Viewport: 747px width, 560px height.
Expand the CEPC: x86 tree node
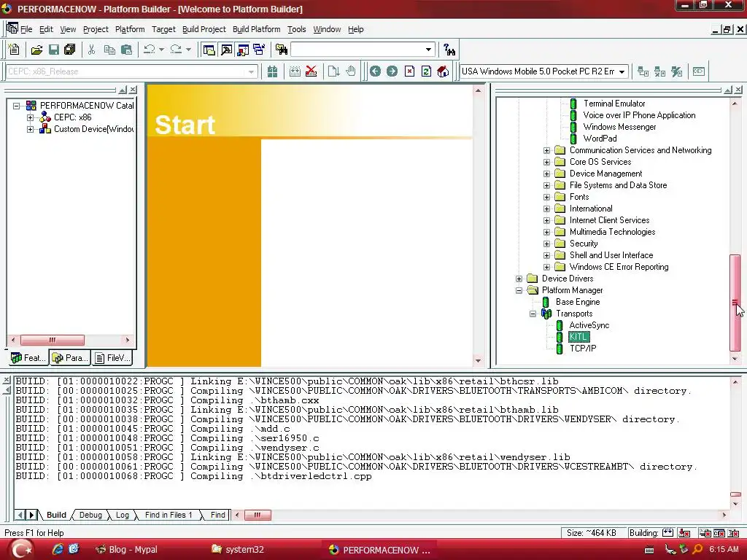pos(30,117)
